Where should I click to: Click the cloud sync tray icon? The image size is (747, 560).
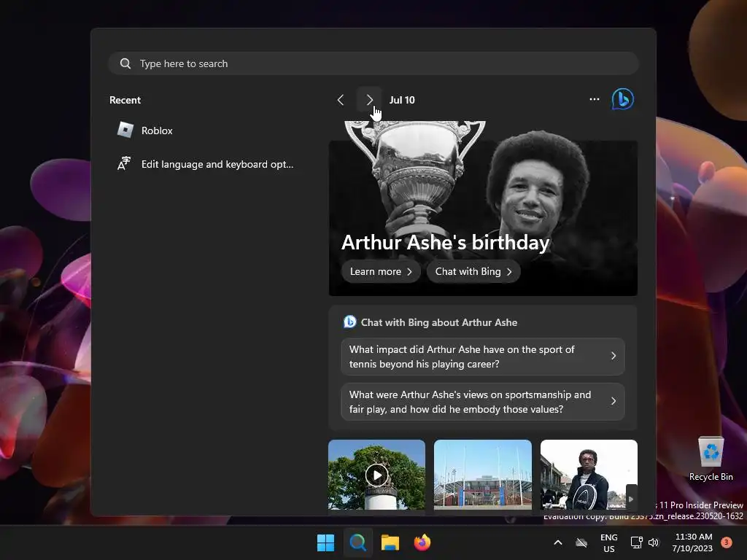click(581, 542)
